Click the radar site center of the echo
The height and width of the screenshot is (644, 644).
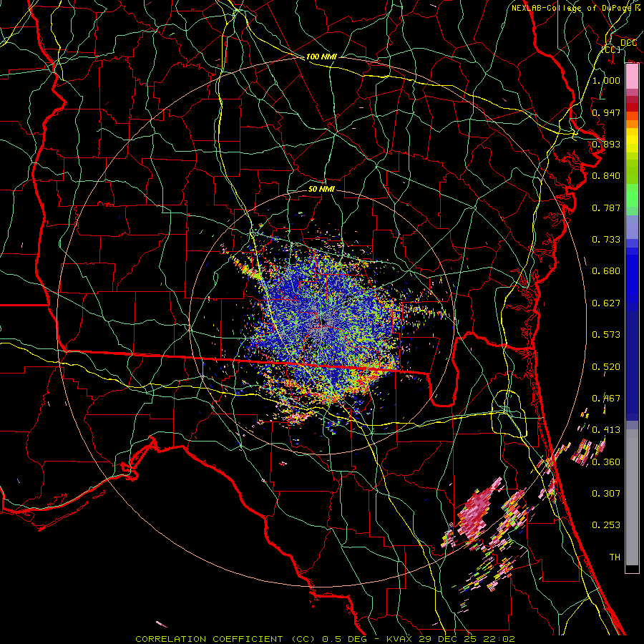[323, 323]
